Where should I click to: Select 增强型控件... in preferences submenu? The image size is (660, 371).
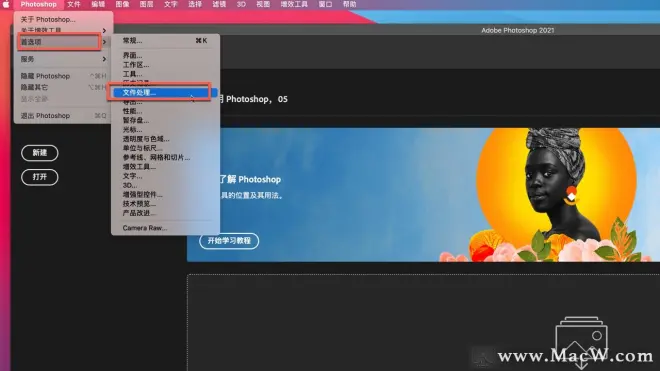point(165,194)
